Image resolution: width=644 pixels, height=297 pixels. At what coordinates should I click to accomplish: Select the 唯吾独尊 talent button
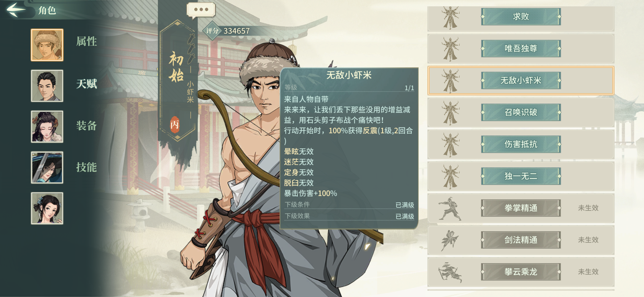point(521,48)
